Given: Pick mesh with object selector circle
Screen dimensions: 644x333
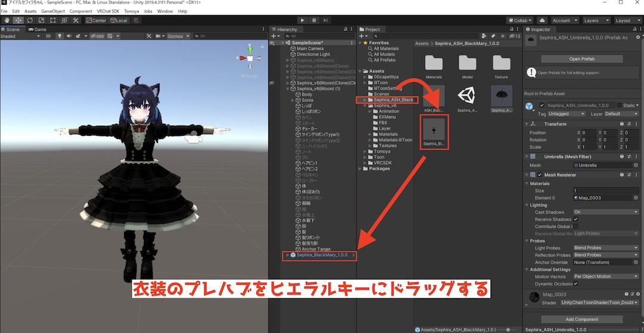Looking at the screenshot, I should [636, 165].
